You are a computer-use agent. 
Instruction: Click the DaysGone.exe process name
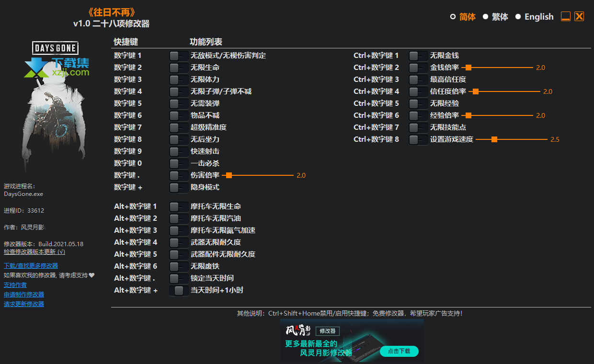click(23, 194)
